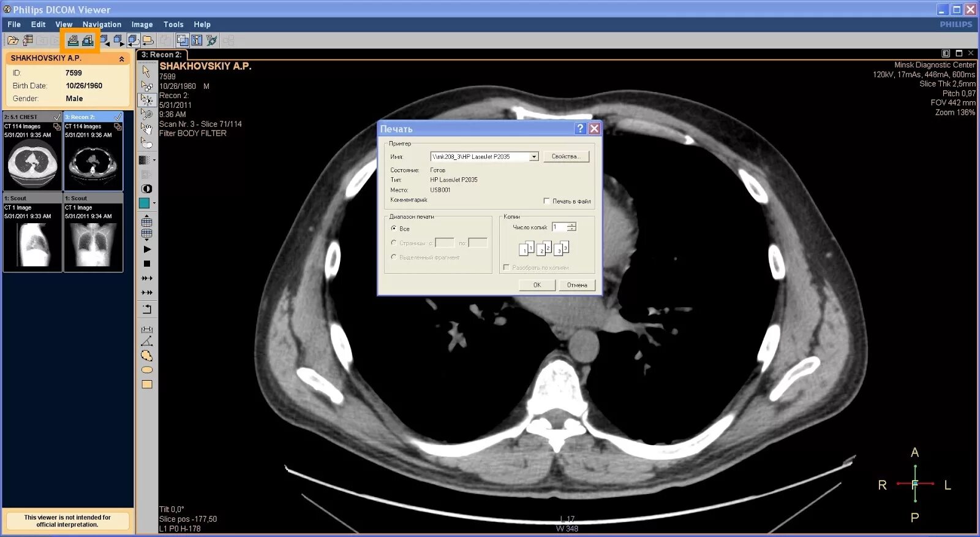Open the Navigation menu

(102, 25)
